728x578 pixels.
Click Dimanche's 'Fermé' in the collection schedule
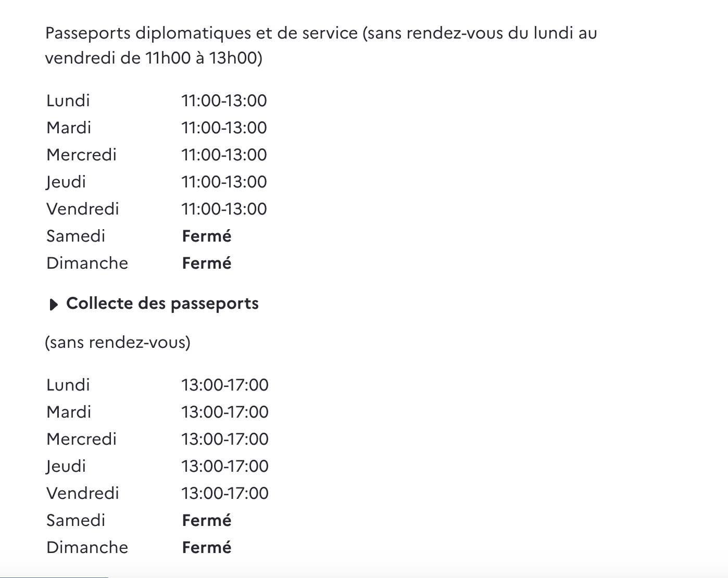point(207,547)
